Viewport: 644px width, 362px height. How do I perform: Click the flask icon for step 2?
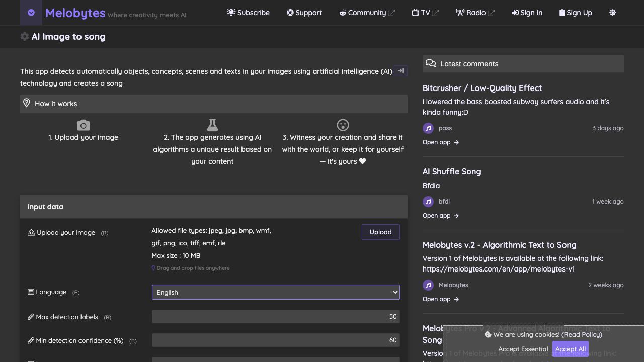click(212, 125)
